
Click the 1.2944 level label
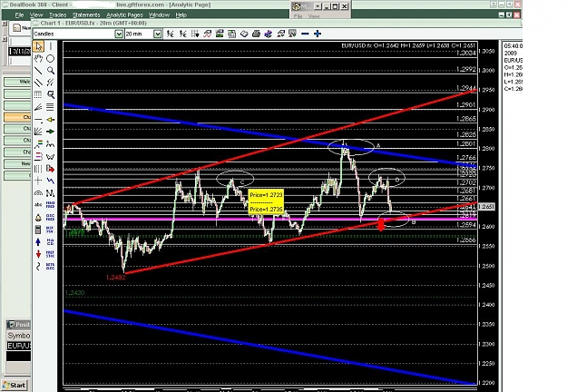pos(466,88)
